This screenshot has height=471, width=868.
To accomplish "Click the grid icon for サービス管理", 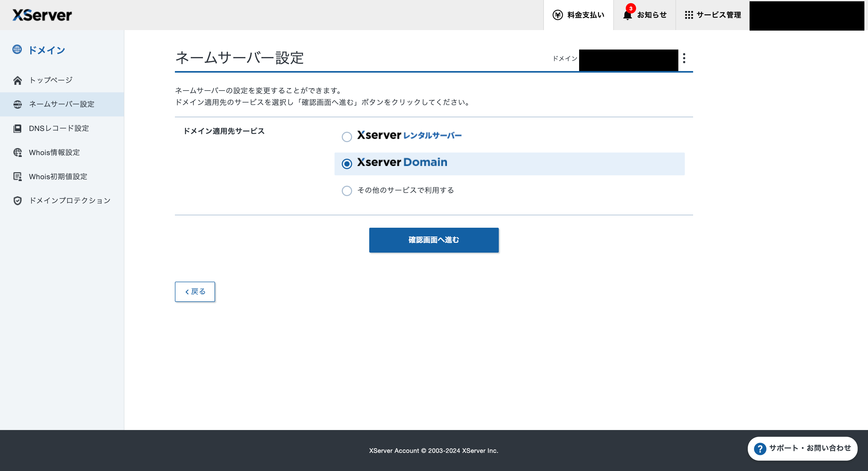I will 689,15.
